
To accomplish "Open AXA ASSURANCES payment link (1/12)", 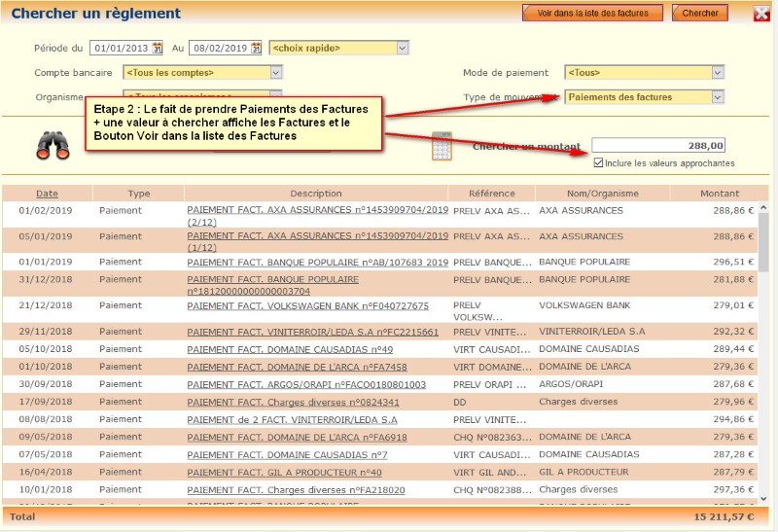I will tap(318, 241).
